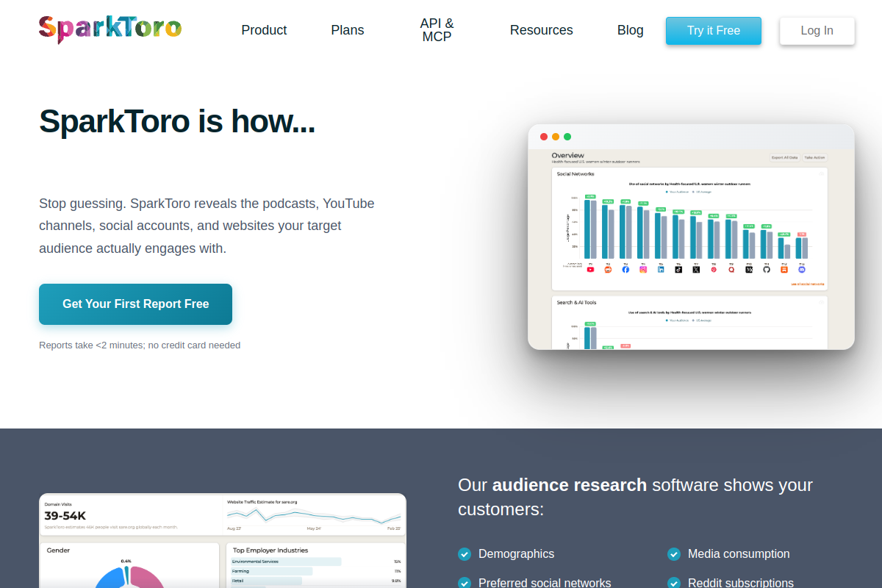Click the SparkToro logo
The image size is (882, 588).
[x=110, y=29]
